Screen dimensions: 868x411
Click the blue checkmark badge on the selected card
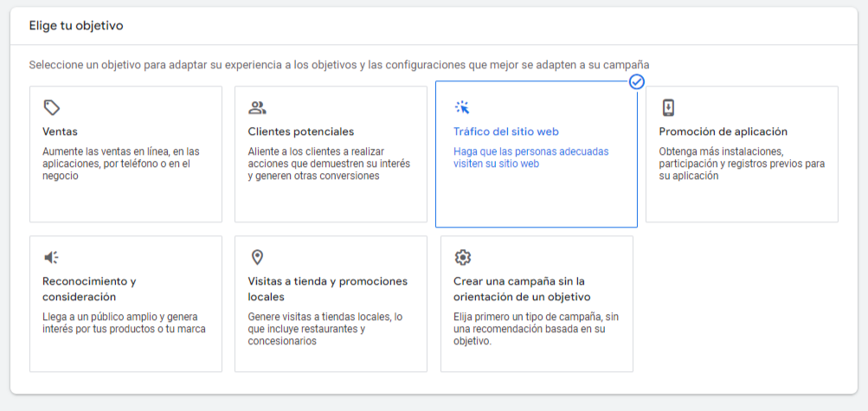tap(636, 81)
